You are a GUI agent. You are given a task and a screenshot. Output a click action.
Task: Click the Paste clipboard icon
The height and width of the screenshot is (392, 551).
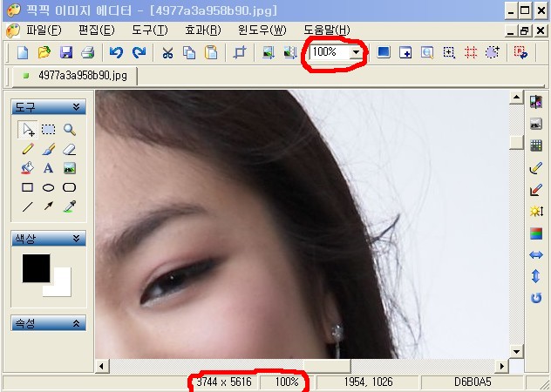211,53
